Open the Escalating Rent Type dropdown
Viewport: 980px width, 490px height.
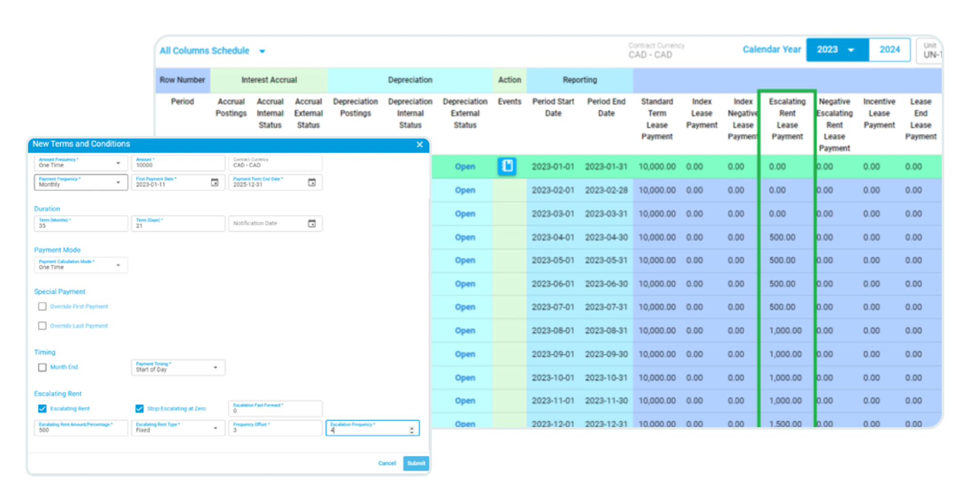[x=216, y=428]
